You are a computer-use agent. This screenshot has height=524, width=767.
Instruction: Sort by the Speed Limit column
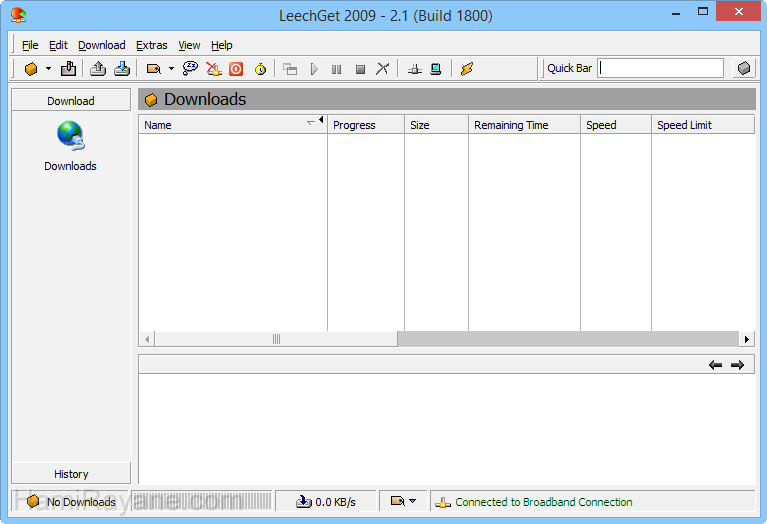click(703, 125)
